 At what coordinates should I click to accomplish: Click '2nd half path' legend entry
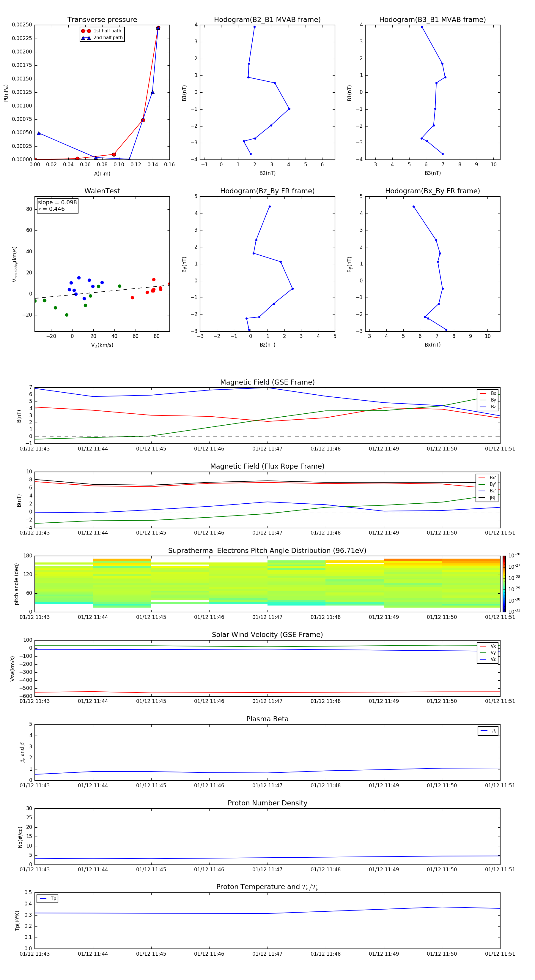(102, 38)
